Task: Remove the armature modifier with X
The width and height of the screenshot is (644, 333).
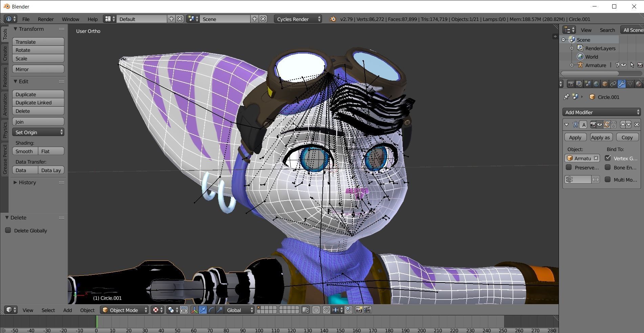Action: 637,125
